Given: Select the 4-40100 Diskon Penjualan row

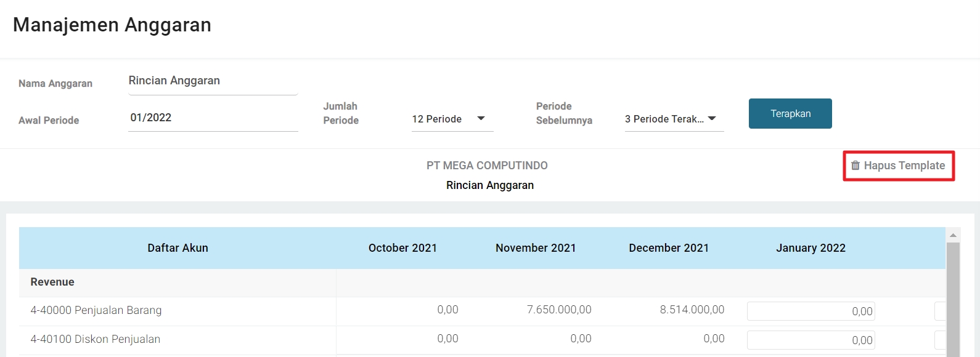Looking at the screenshot, I should coord(96,339).
